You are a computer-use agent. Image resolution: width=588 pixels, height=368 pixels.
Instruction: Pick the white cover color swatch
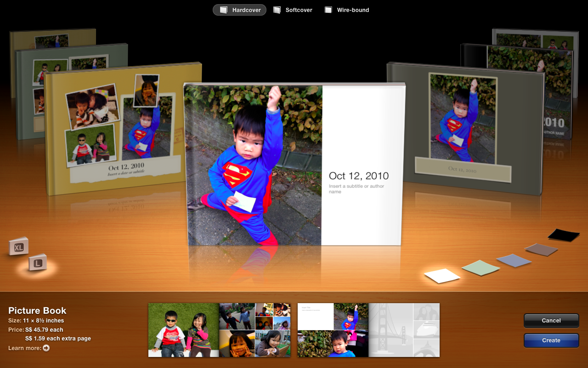point(442,276)
